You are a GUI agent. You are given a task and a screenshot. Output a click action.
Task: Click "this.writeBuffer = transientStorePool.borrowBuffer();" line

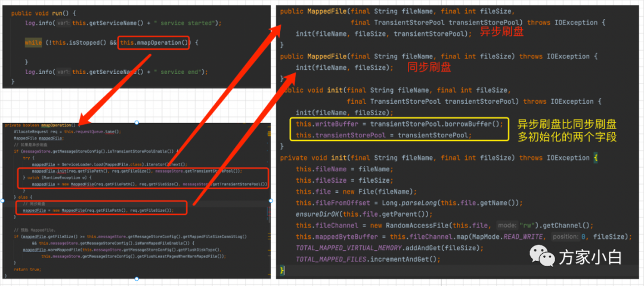click(x=399, y=124)
